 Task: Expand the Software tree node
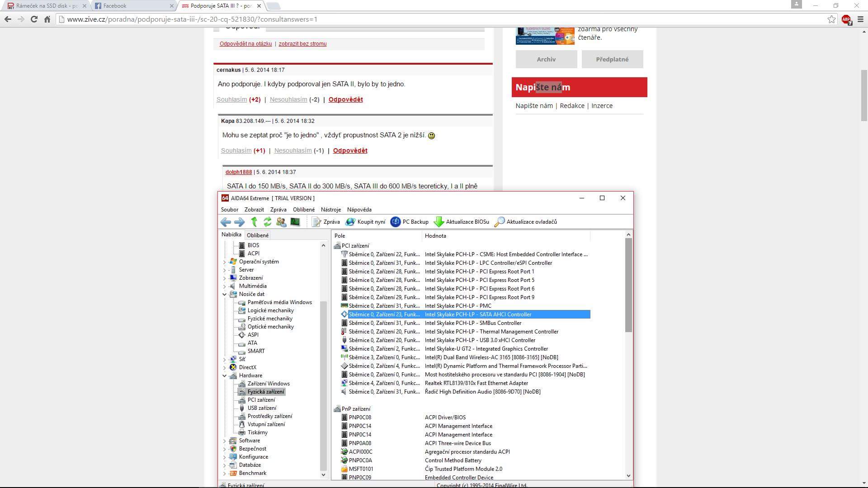pyautogui.click(x=225, y=441)
